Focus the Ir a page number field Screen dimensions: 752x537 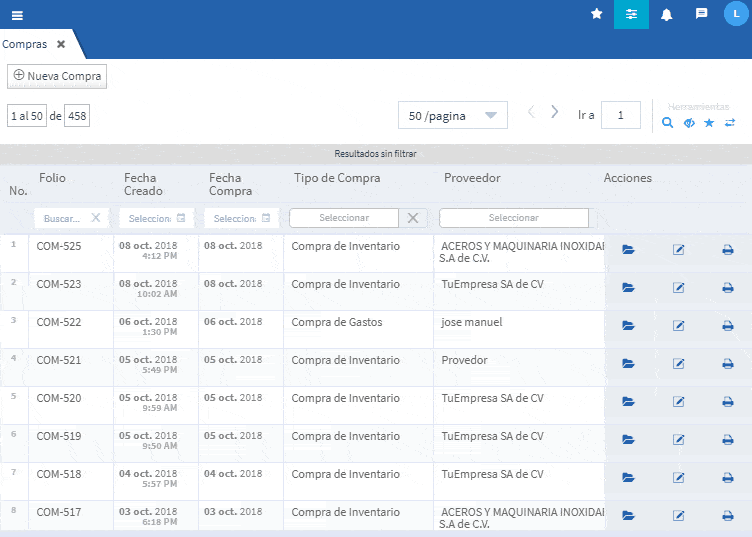pos(621,115)
